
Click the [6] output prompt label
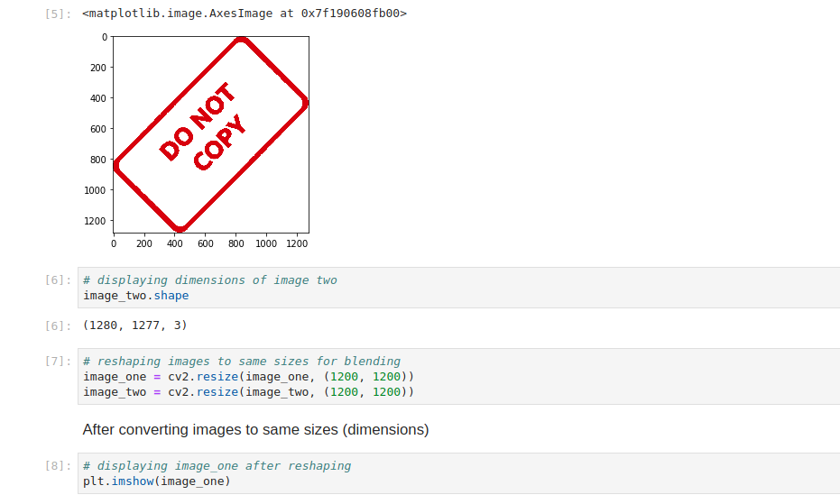[x=58, y=325]
